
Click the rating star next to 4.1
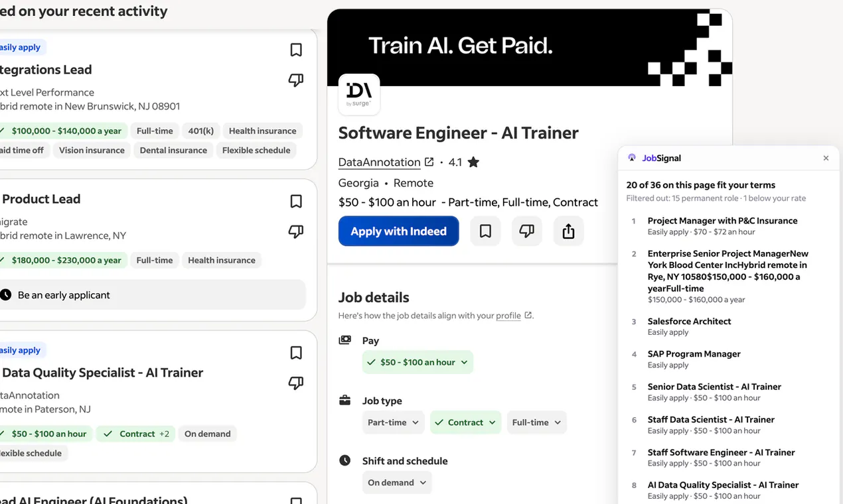click(x=473, y=162)
